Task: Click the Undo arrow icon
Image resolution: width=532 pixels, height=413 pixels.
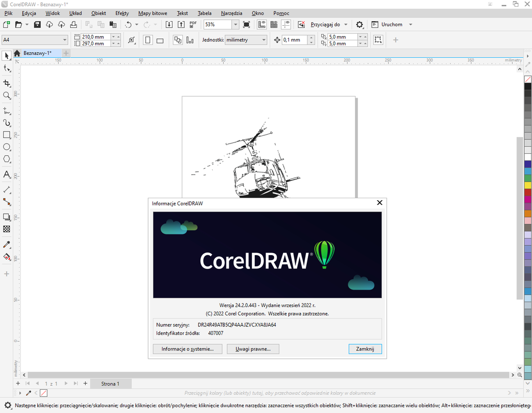Action: [128, 24]
